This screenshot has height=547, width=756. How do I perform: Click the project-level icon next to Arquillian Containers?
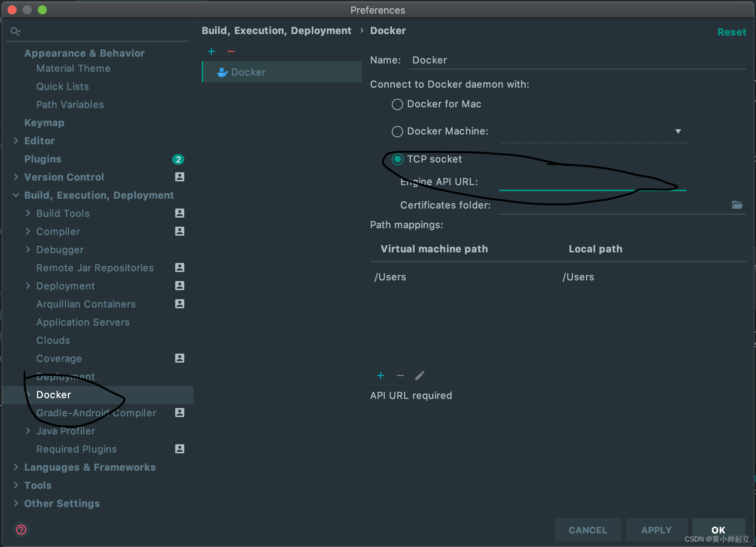(180, 304)
